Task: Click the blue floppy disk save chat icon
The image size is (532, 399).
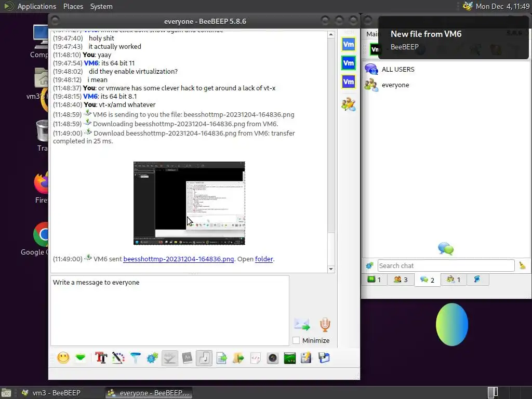Action: click(324, 358)
